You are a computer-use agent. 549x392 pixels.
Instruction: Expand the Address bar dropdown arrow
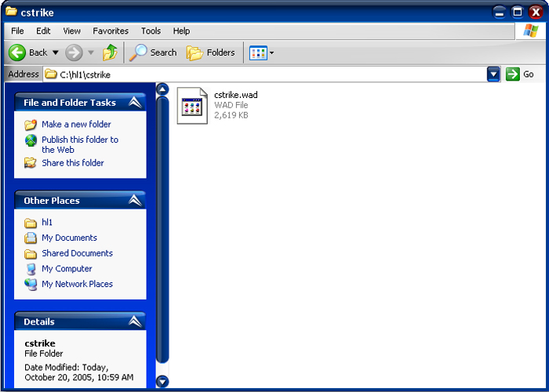(x=493, y=74)
